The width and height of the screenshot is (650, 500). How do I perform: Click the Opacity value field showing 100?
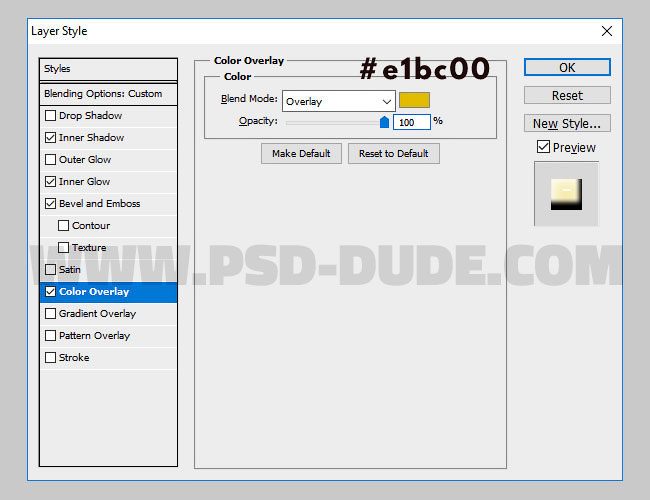tap(412, 122)
